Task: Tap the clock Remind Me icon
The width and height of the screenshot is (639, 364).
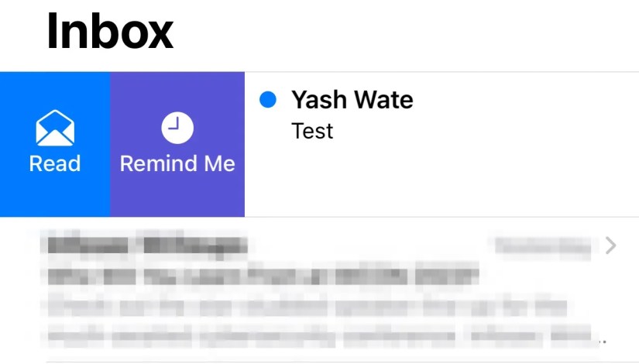Action: (x=177, y=128)
